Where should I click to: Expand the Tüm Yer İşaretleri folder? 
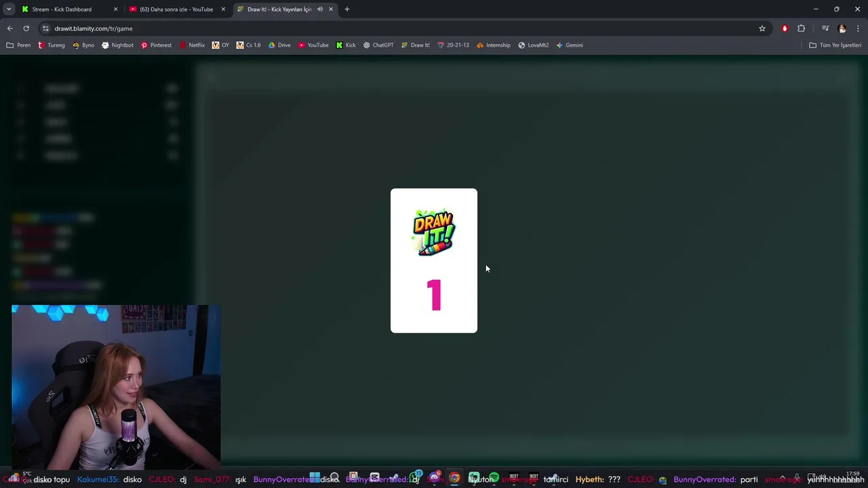coord(835,45)
